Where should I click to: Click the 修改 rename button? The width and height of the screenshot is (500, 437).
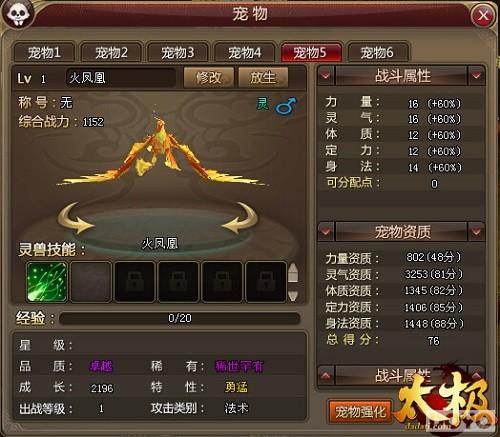tap(209, 78)
